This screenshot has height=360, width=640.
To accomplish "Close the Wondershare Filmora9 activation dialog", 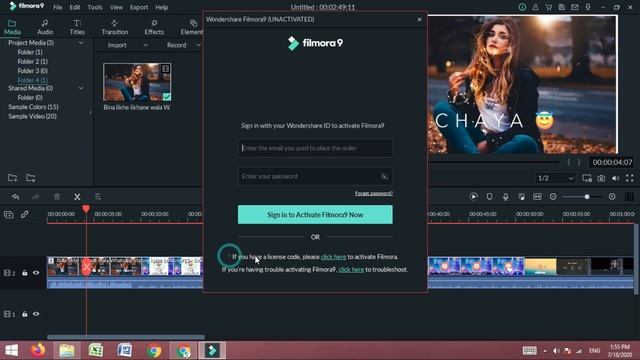I will [419, 19].
